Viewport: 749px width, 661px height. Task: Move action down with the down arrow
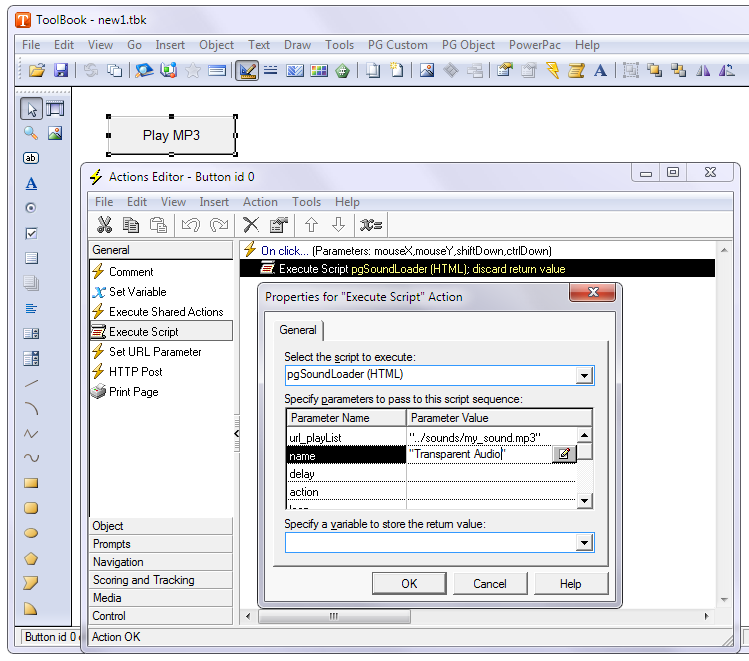[339, 224]
